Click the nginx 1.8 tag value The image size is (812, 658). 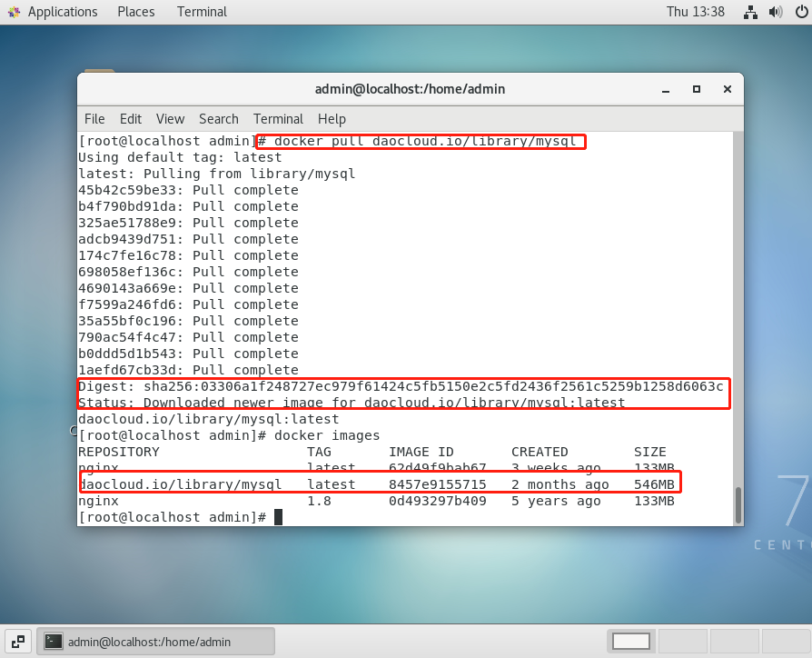click(319, 501)
